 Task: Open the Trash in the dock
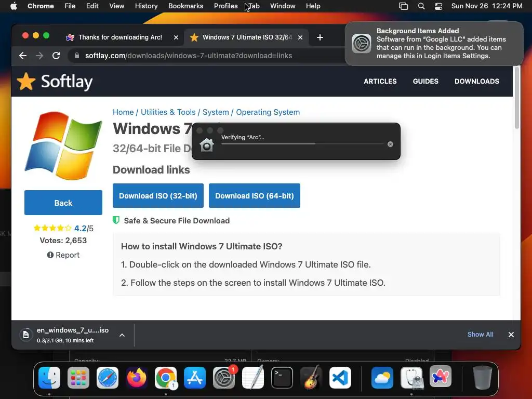483,378
